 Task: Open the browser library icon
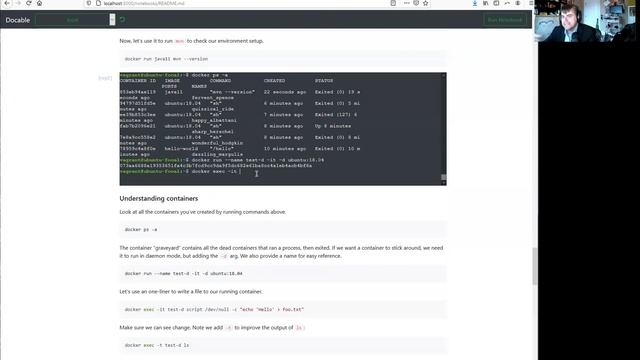pyautogui.click(x=485, y=3)
